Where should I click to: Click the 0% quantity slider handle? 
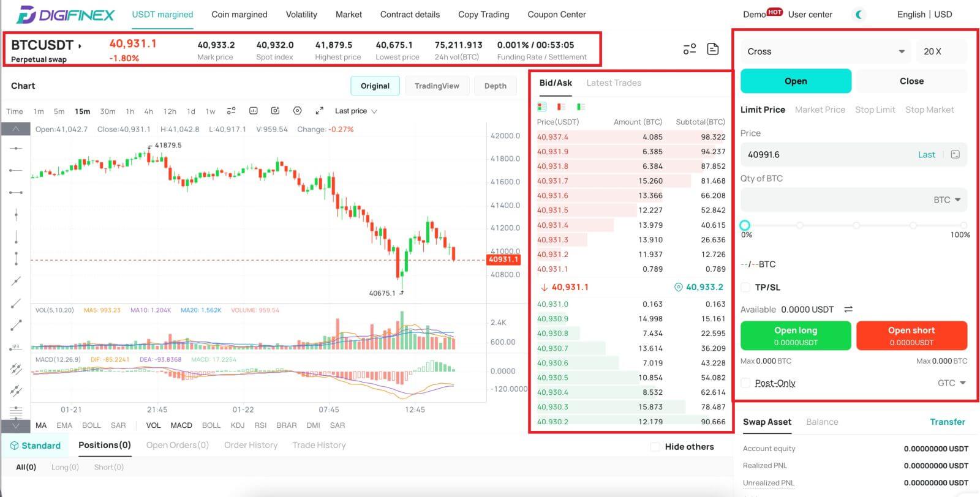[x=745, y=225]
